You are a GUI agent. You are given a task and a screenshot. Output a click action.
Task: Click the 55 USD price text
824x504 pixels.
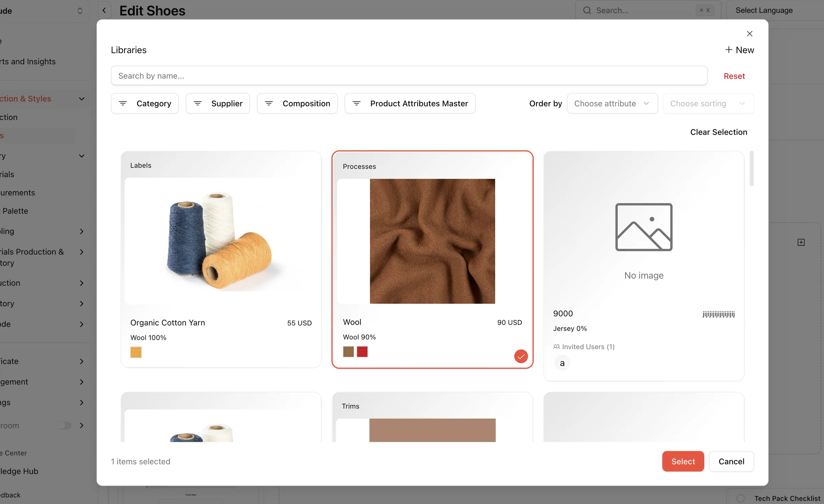[x=299, y=323]
